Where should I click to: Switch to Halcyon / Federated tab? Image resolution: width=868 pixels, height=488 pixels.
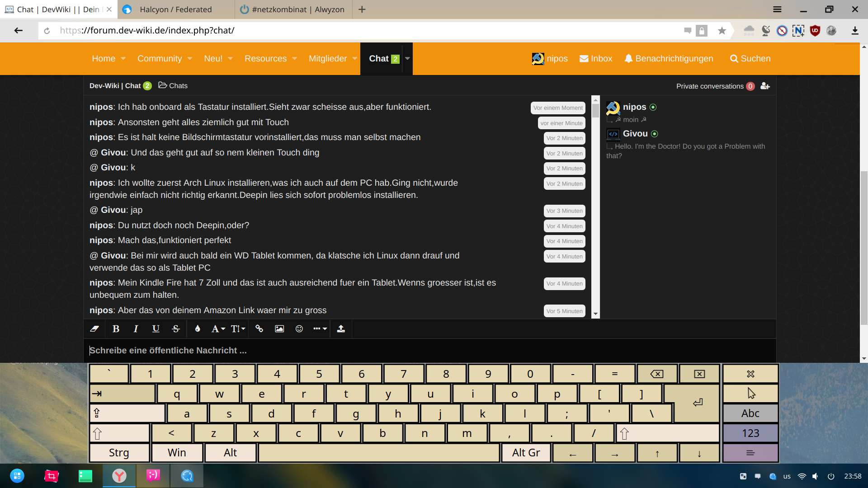coord(175,9)
